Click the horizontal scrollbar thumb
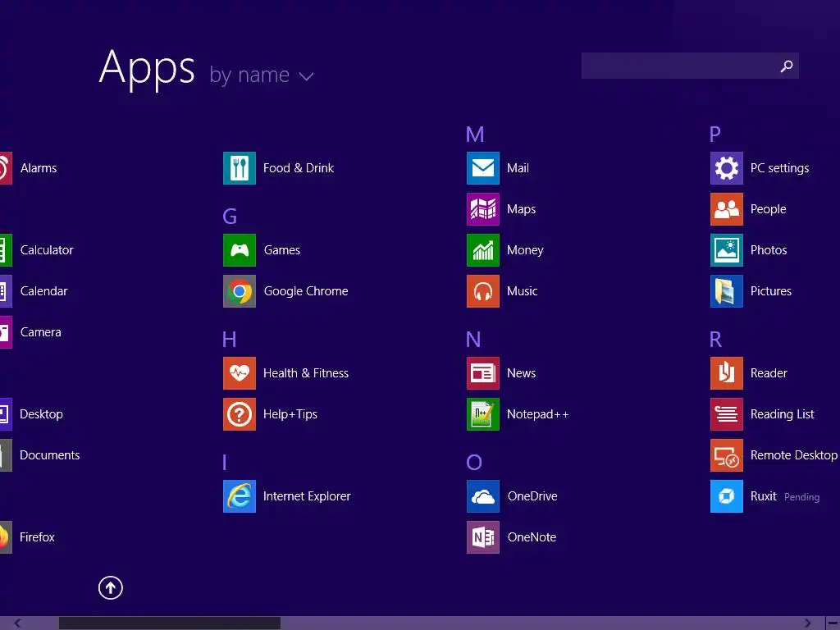840x630 pixels. pyautogui.click(x=169, y=623)
